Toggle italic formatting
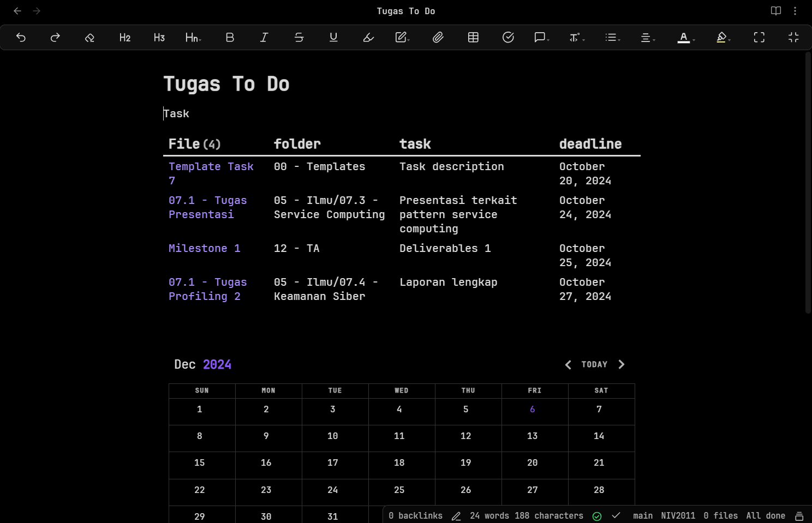Image resolution: width=812 pixels, height=523 pixels. click(264, 37)
